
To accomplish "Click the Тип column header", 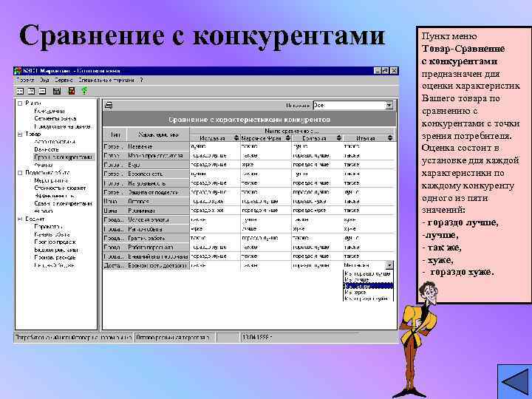I will [115, 134].
